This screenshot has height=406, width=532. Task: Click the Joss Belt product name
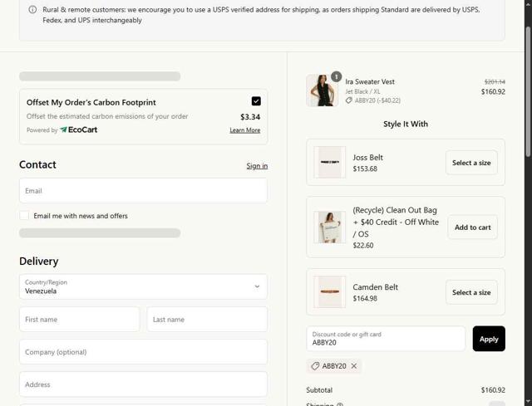pyautogui.click(x=367, y=158)
